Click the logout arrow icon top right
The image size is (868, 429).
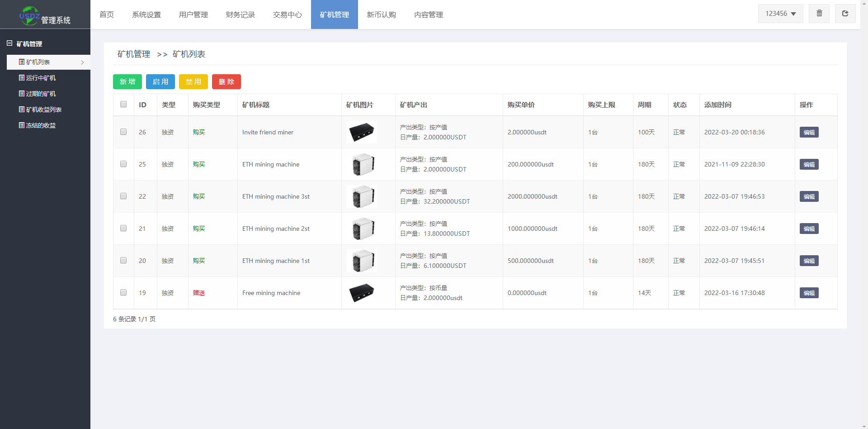tap(844, 14)
